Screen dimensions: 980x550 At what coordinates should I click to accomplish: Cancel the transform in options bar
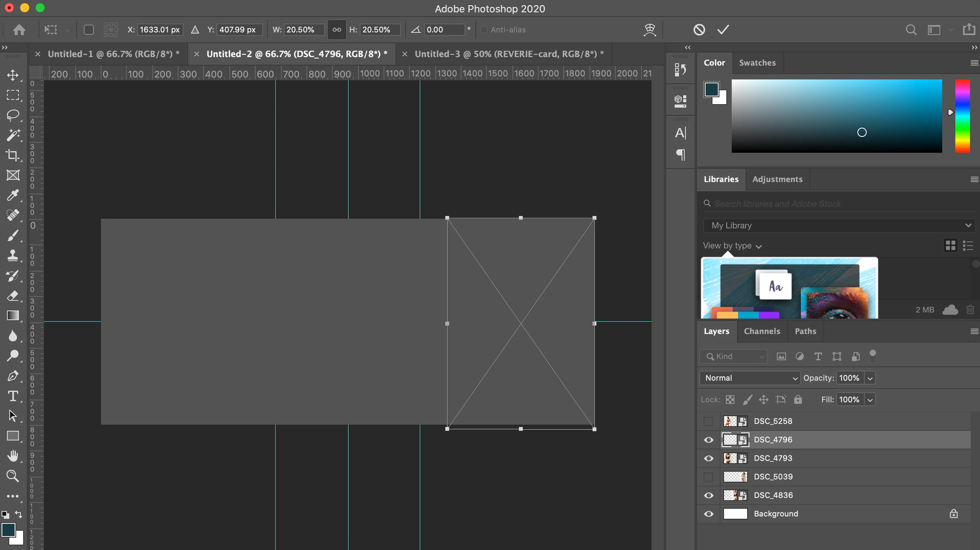click(x=699, y=30)
